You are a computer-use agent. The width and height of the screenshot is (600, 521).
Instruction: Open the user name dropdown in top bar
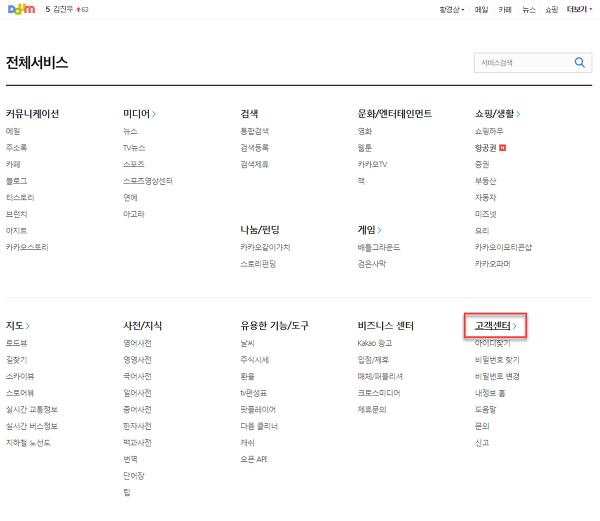coord(452,10)
